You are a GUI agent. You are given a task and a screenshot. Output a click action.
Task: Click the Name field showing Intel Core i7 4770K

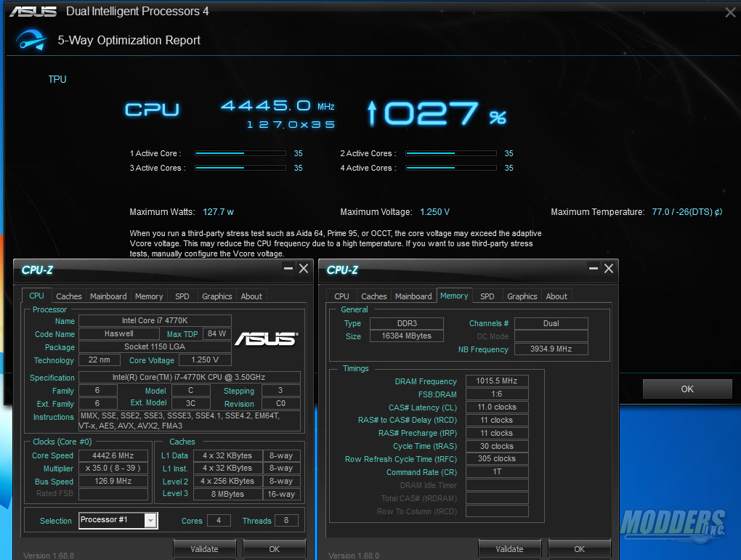155,320
